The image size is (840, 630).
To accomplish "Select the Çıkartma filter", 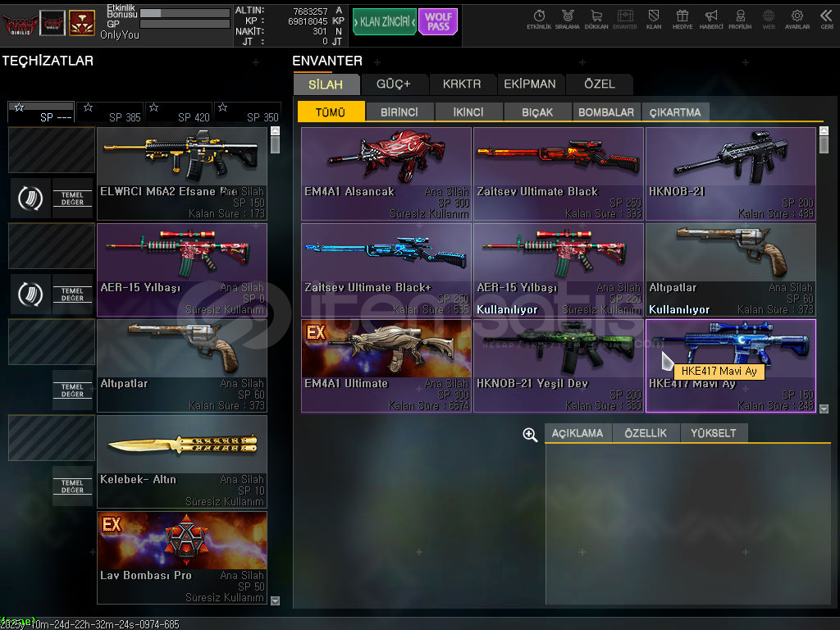I will [x=675, y=112].
